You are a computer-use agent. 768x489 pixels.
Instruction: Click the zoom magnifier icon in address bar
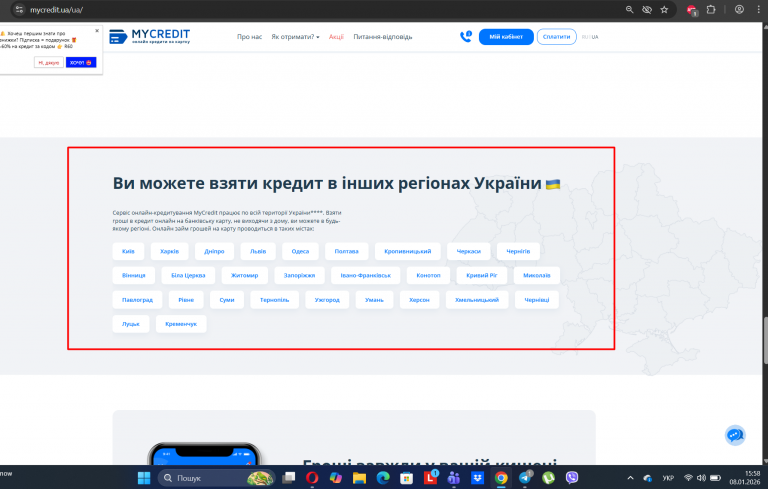(629, 9)
